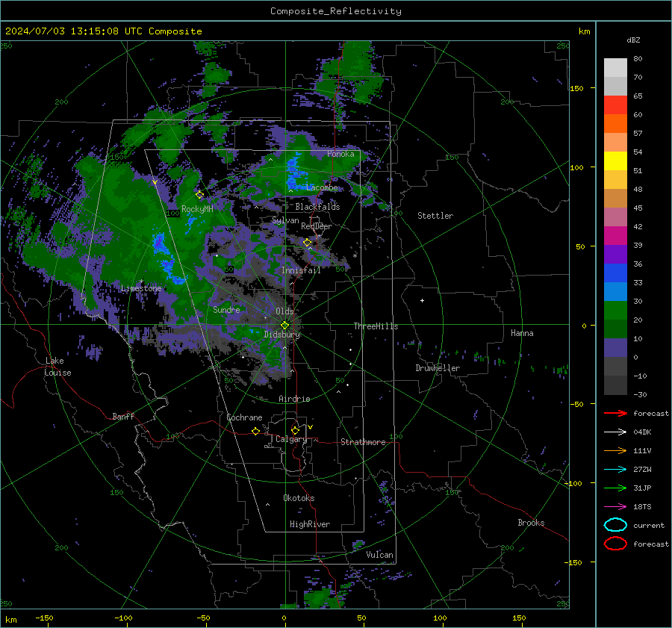672x628 pixels.
Task: Click the Ponoka city label
Action: 340,154
